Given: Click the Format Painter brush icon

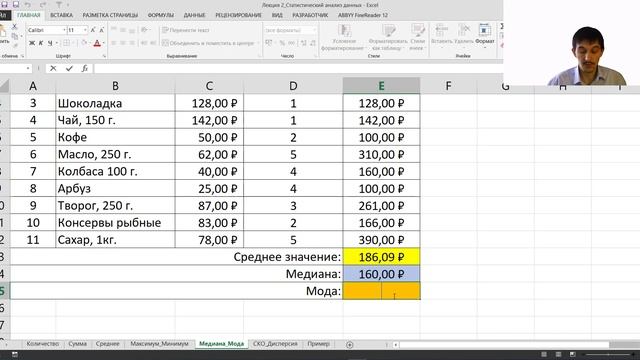Looking at the screenshot, I should pos(15,46).
